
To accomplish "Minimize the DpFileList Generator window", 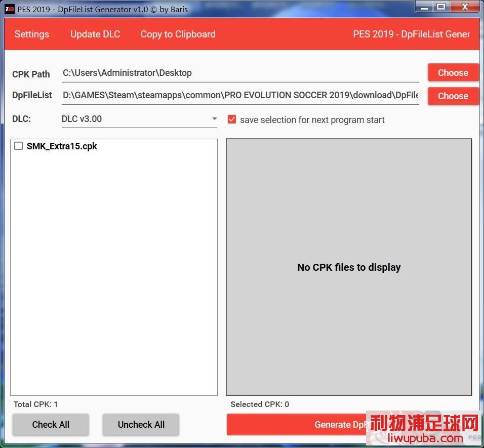I will [x=425, y=7].
